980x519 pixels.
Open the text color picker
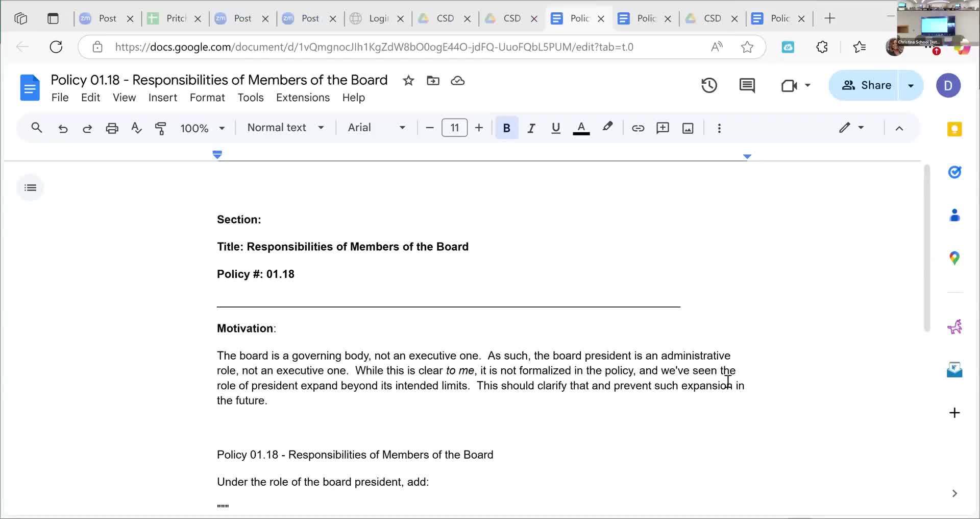click(x=581, y=128)
